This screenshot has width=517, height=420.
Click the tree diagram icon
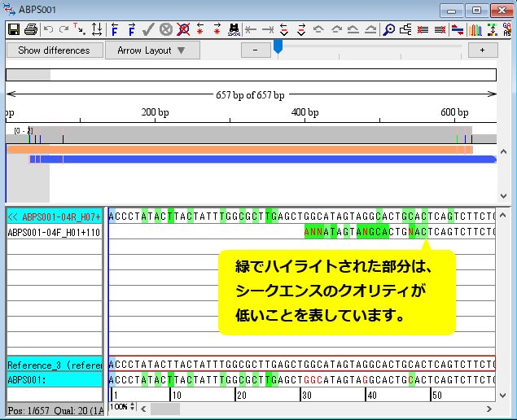tap(406, 30)
